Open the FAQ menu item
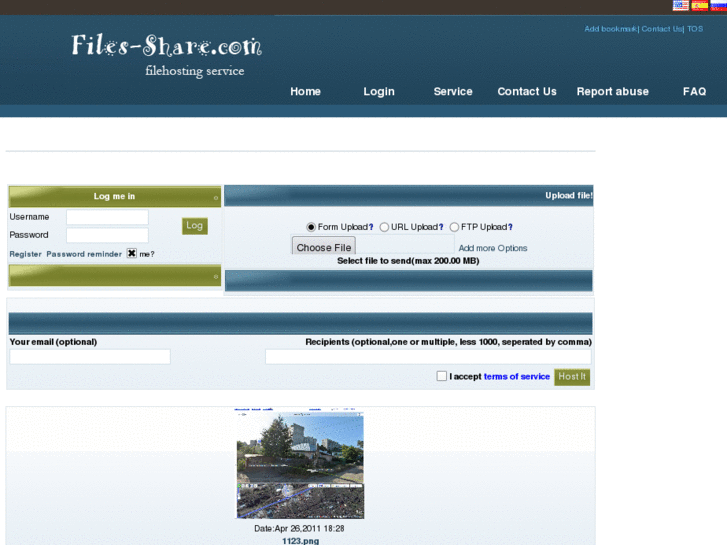This screenshot has height=545, width=727. point(694,92)
